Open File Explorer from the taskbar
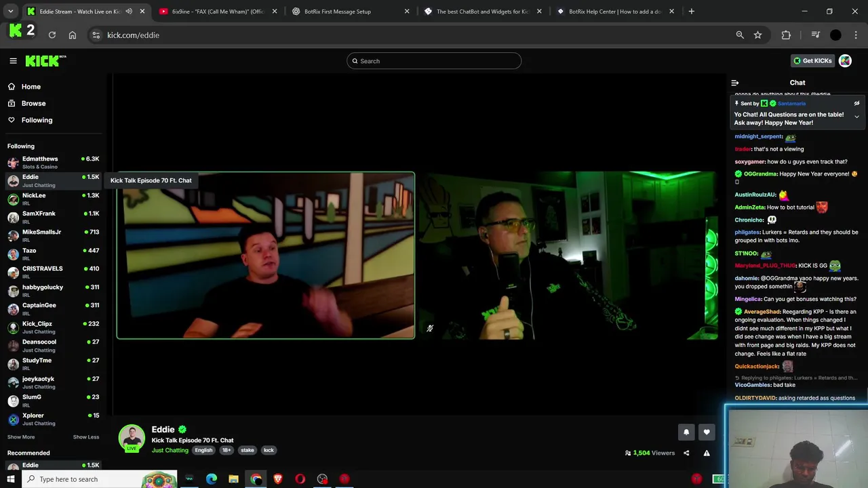 (x=233, y=479)
